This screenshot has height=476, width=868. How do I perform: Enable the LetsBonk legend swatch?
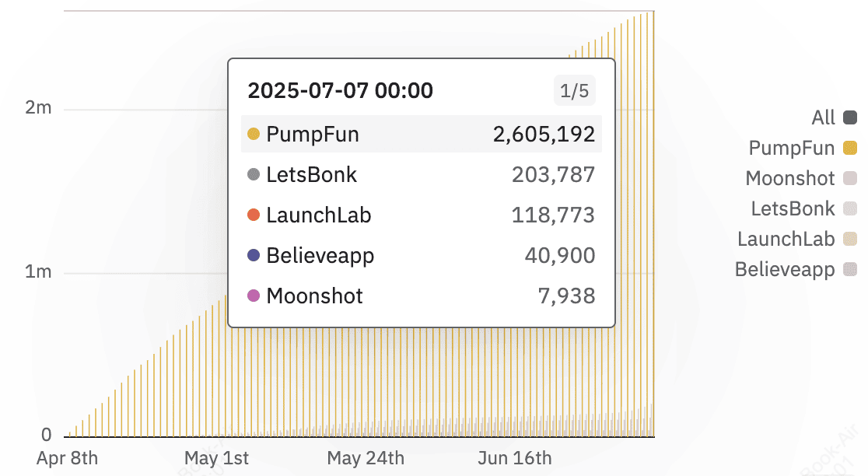pos(850,208)
